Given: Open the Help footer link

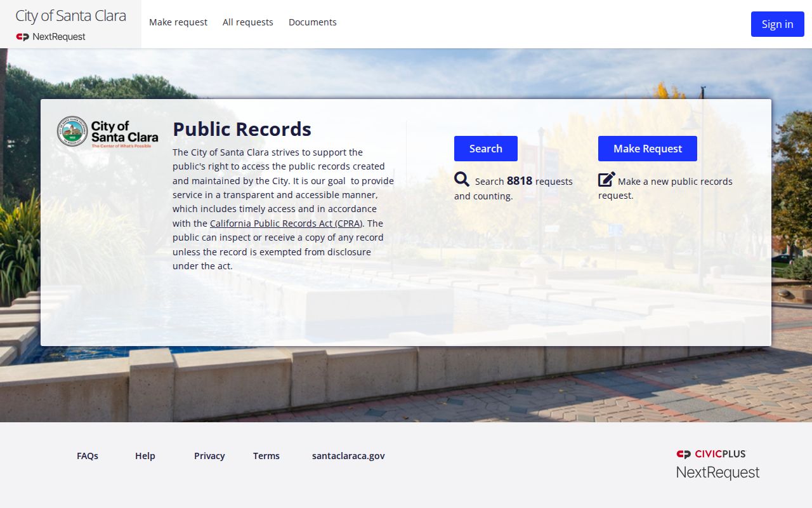Looking at the screenshot, I should (145, 456).
